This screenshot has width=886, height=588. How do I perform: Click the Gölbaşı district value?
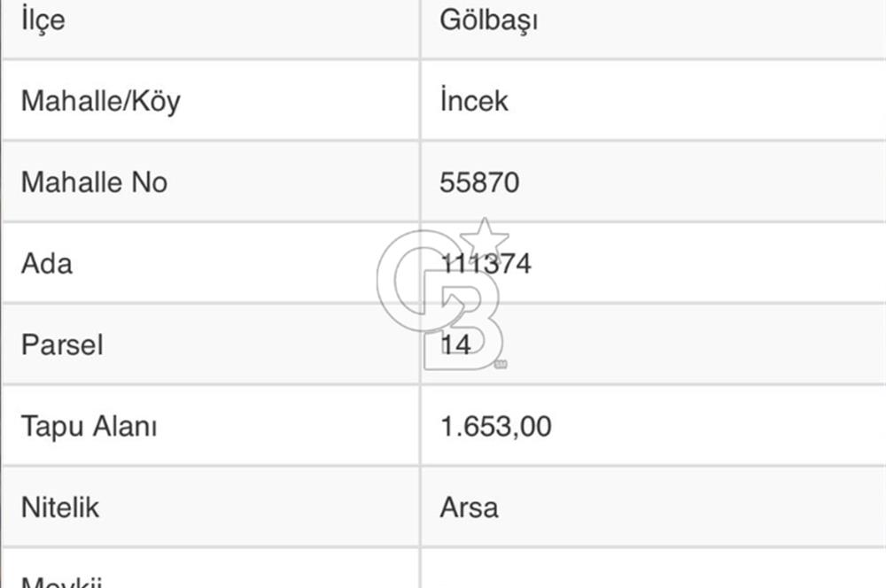(488, 19)
